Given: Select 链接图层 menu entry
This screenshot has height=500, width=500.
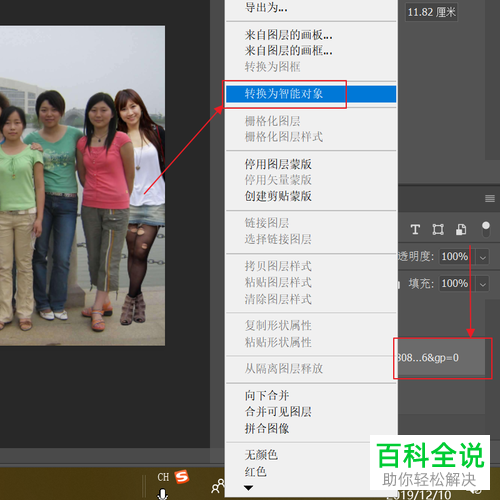Looking at the screenshot, I should pyautogui.click(x=311, y=223).
